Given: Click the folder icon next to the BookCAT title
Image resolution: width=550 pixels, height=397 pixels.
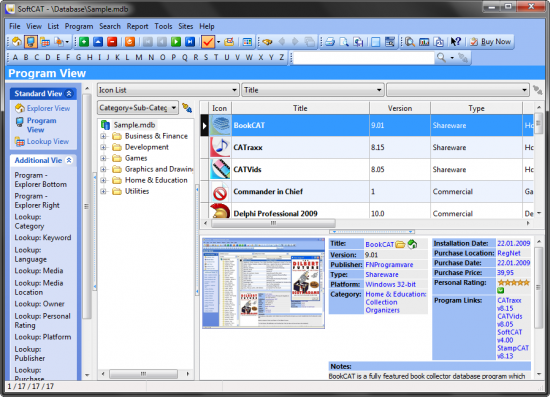Looking at the screenshot, I should pyautogui.click(x=400, y=244).
